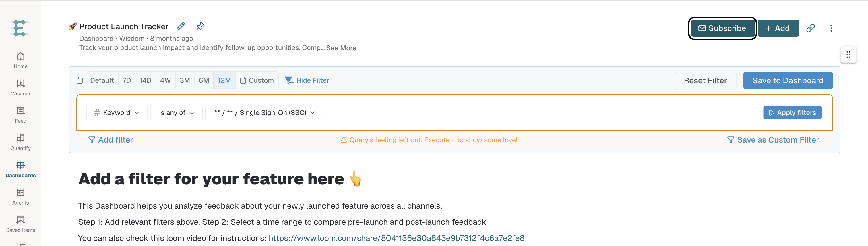Open Wisdom in the sidebar
The width and height of the screenshot is (868, 246).
coord(21,88)
